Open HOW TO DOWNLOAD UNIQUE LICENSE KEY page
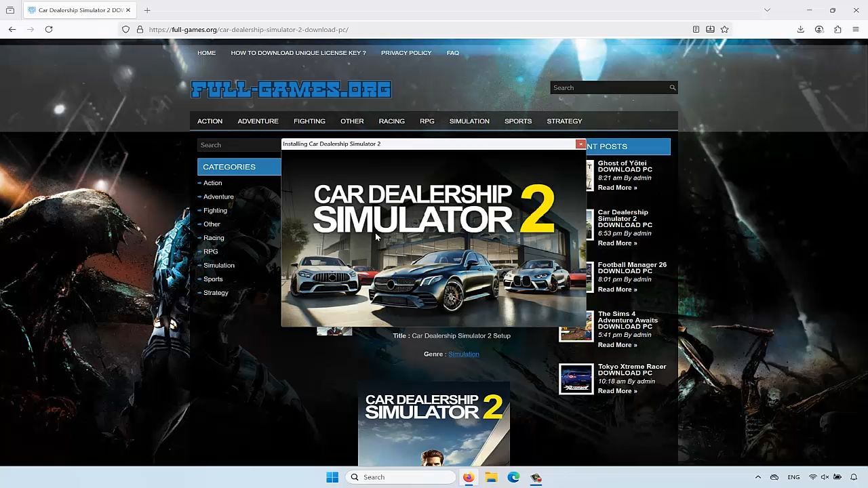Viewport: 868px width, 488px height. coord(298,53)
